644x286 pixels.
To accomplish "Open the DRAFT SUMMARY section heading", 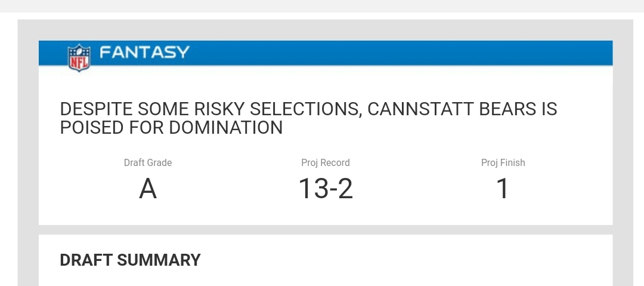I will click(x=130, y=260).
